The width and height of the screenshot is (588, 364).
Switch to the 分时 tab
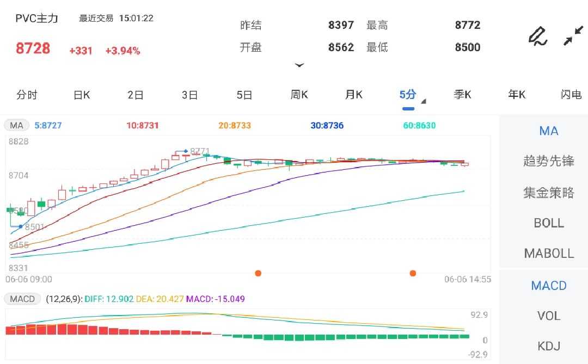27,95
